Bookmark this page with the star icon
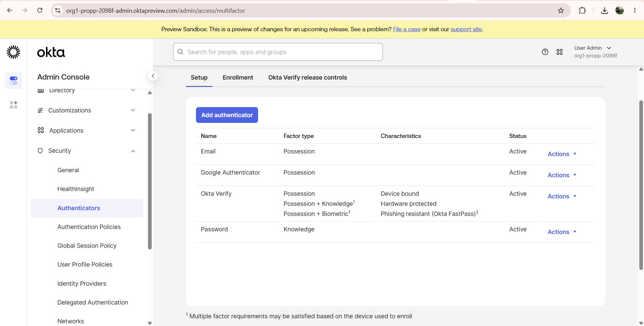The width and height of the screenshot is (644, 326). click(561, 10)
